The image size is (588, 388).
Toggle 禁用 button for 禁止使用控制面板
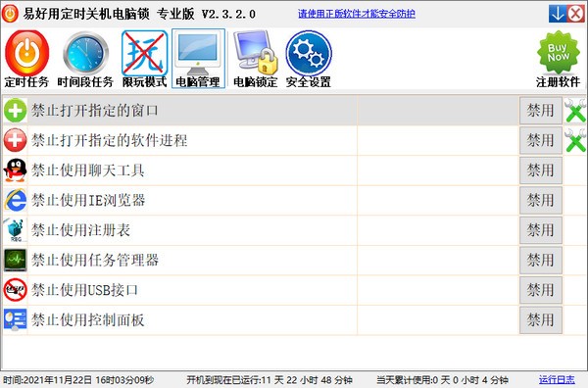pyautogui.click(x=540, y=320)
